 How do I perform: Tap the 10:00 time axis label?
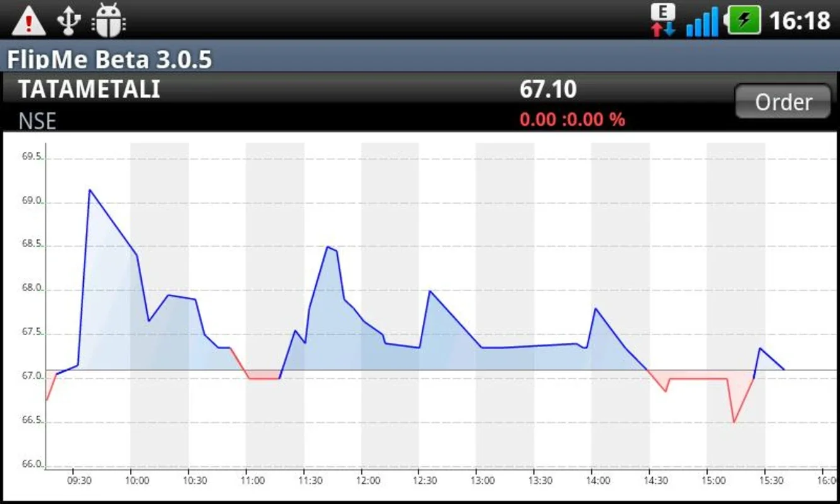(x=137, y=481)
